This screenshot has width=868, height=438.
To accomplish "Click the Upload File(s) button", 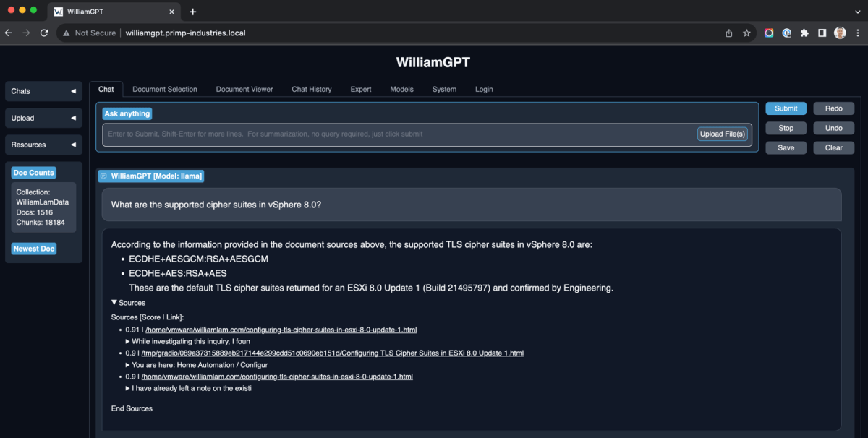I will pyautogui.click(x=723, y=134).
